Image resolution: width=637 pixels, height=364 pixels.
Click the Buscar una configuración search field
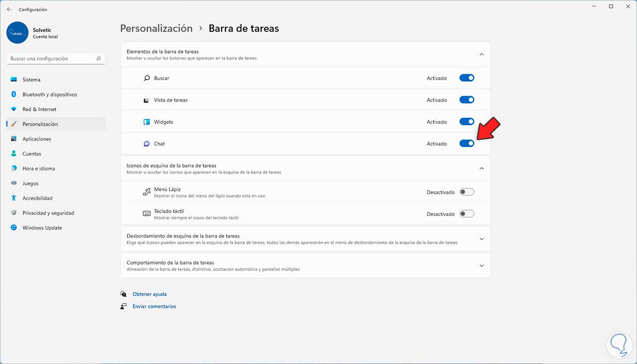coord(50,59)
